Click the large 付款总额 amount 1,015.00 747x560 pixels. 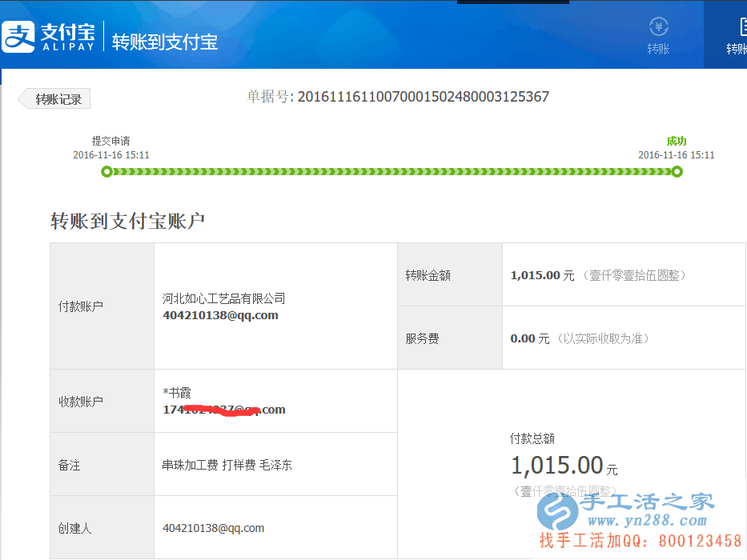557,465
